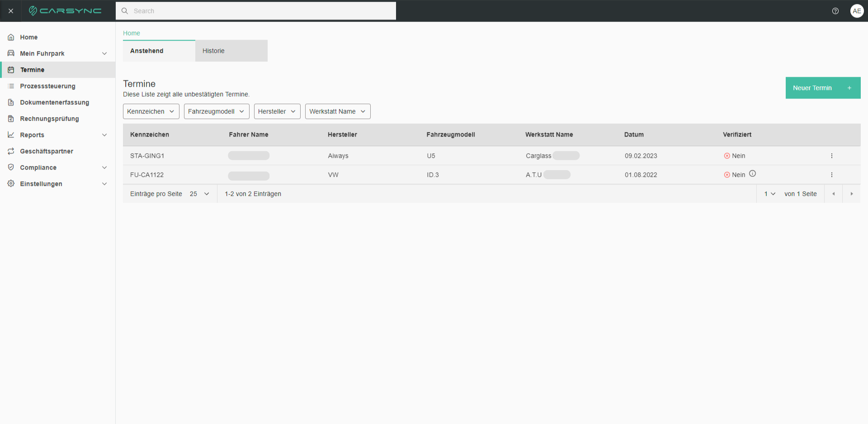Screen dimensions: 868x424
Task: Click the '1-2 von 2 Einträgen' text
Action: click(253, 194)
